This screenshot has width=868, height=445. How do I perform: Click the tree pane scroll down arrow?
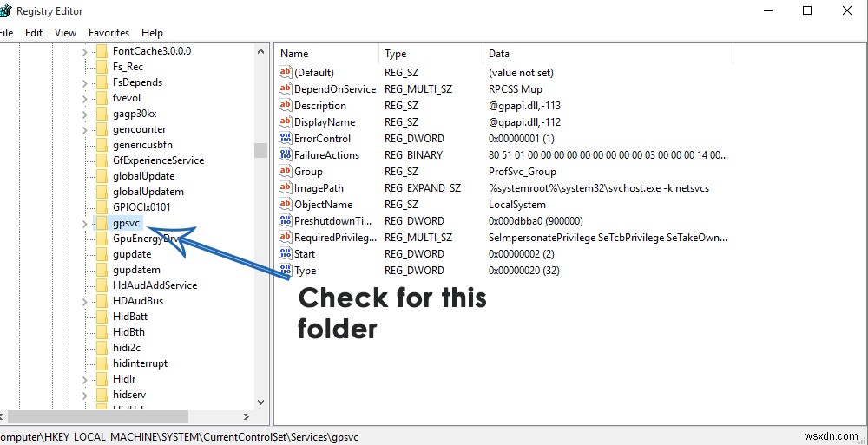[260, 402]
